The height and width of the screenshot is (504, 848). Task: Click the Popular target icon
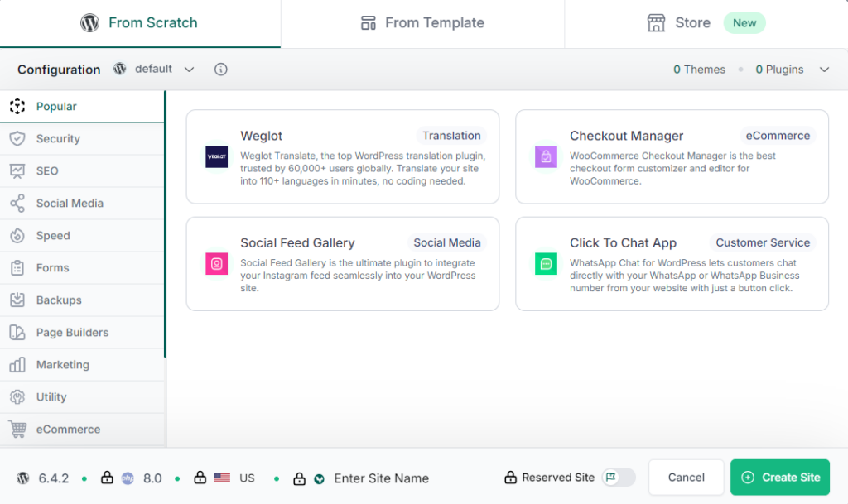coord(17,107)
